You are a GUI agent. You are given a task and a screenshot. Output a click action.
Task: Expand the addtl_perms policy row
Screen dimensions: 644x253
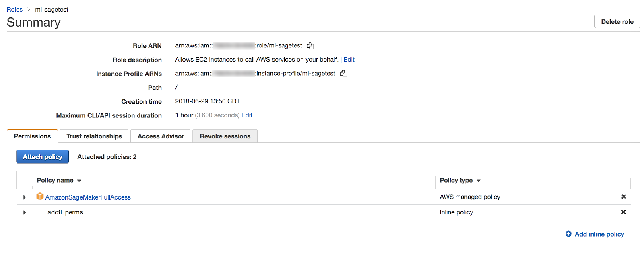click(25, 212)
